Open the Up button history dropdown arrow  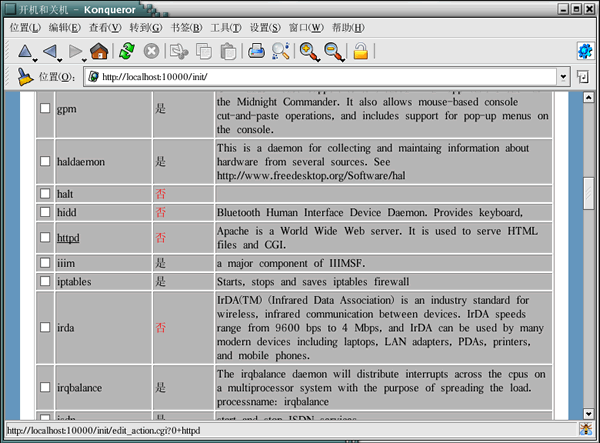[x=35, y=60]
